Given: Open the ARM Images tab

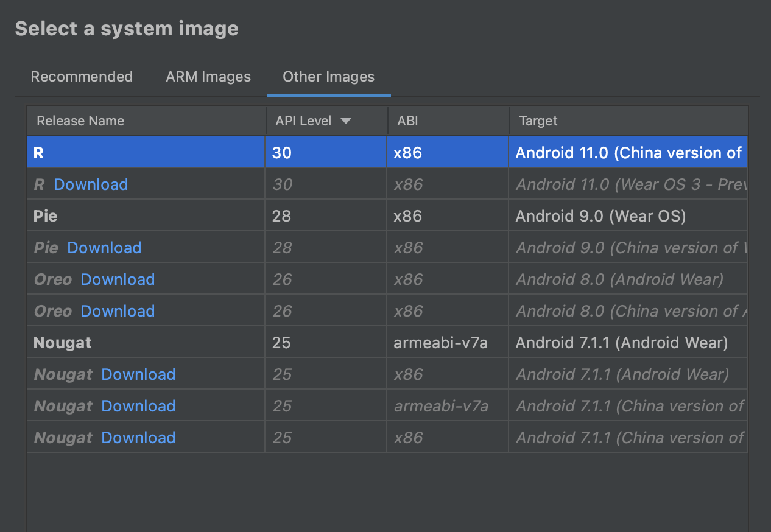Looking at the screenshot, I should coord(208,77).
